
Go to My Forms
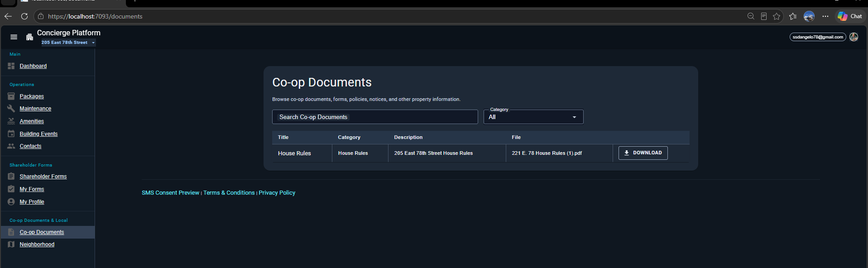pyautogui.click(x=32, y=189)
